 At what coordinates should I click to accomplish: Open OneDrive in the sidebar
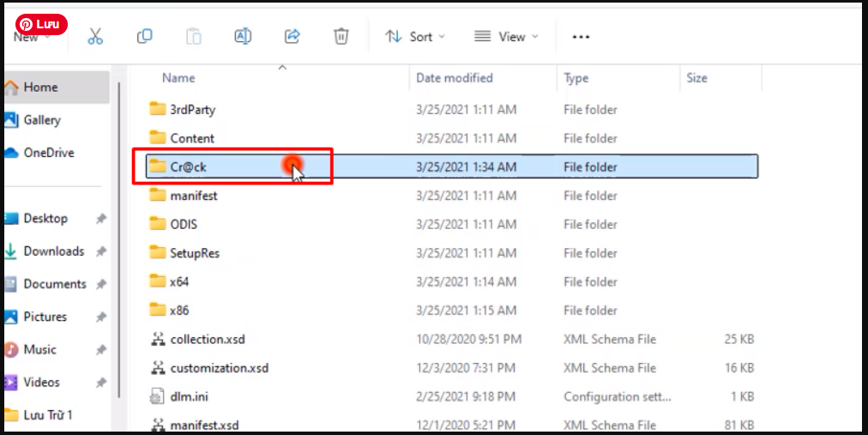click(x=48, y=153)
